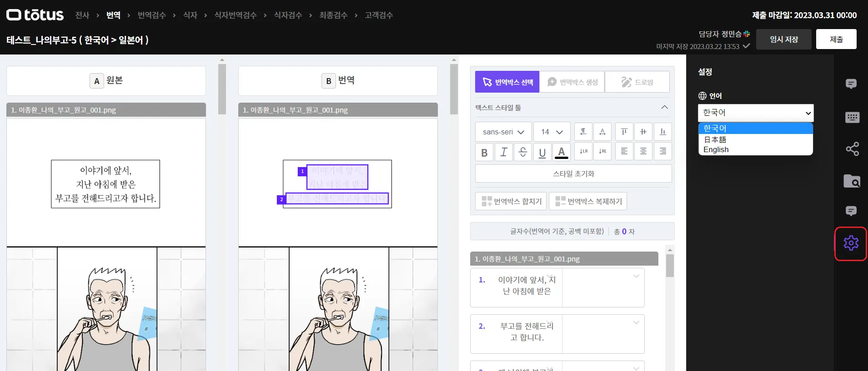Click the A badge on the 원본 header
This screenshot has width=868, height=371.
click(96, 81)
